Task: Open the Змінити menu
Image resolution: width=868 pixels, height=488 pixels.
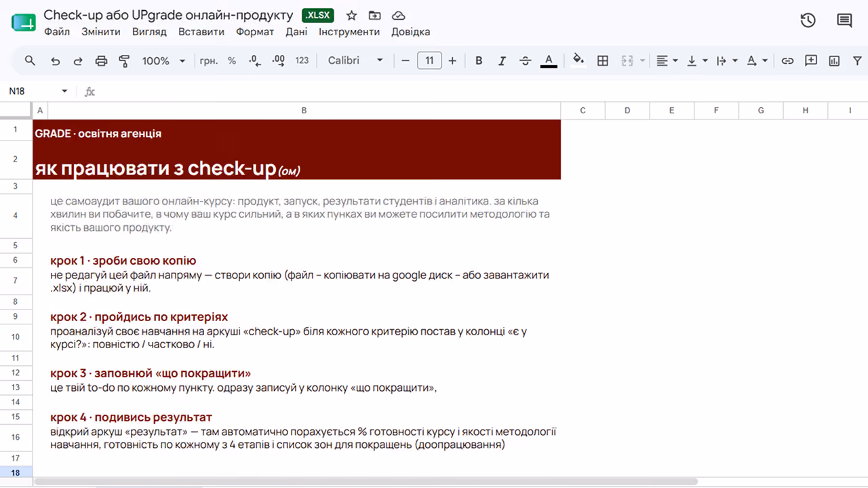Action: coord(101,31)
